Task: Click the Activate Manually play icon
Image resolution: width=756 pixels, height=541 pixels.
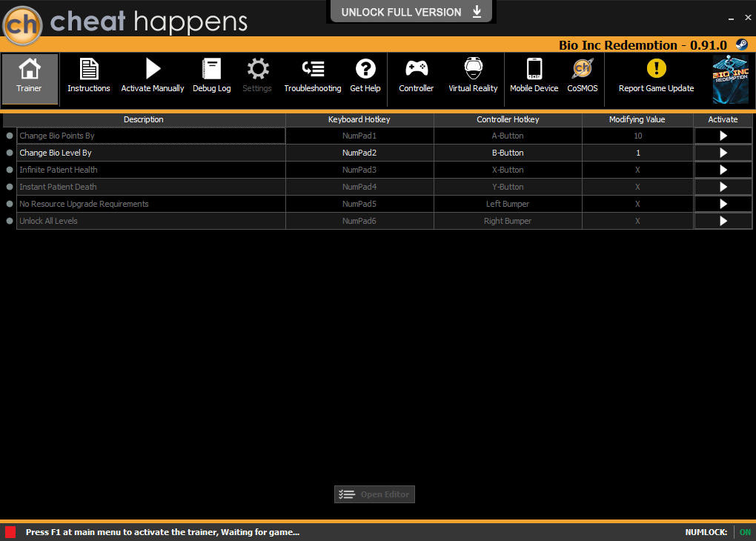Action: coord(153,68)
